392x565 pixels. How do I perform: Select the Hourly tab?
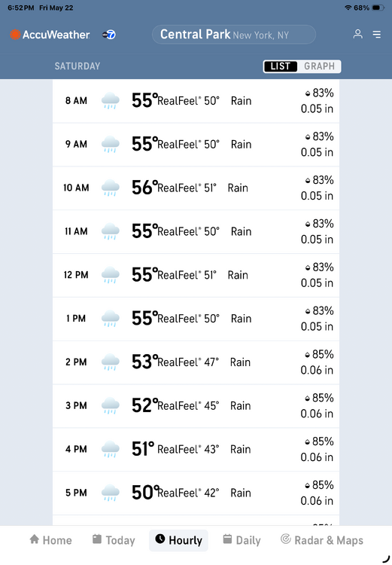(178, 540)
